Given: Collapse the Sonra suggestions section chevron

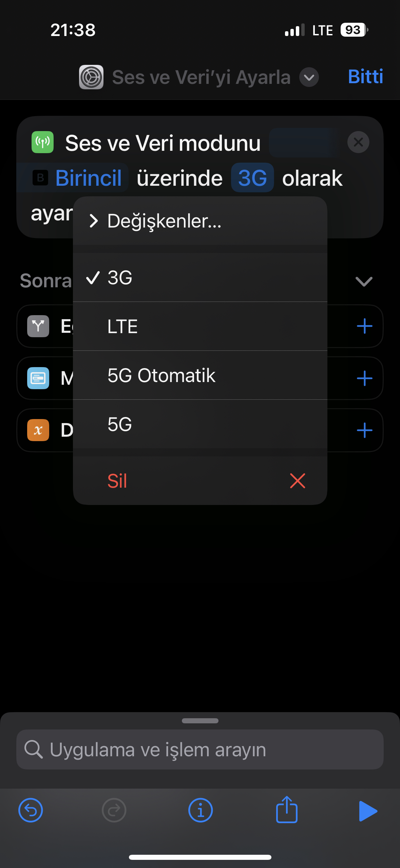Looking at the screenshot, I should pyautogui.click(x=364, y=281).
